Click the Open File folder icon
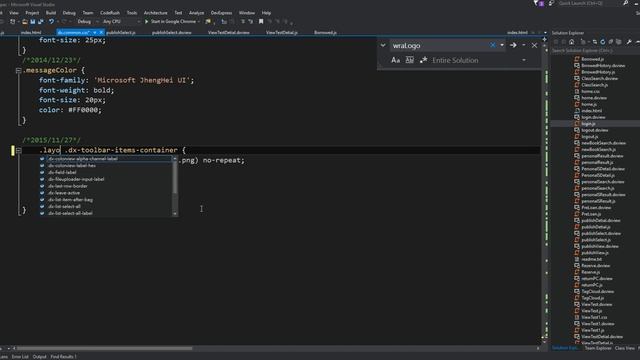This screenshot has height=360, width=640. pos(25,22)
